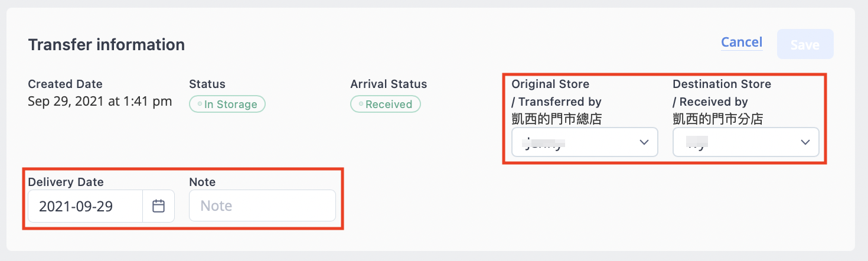Click the chevron in Transferred by dropdown

(644, 142)
